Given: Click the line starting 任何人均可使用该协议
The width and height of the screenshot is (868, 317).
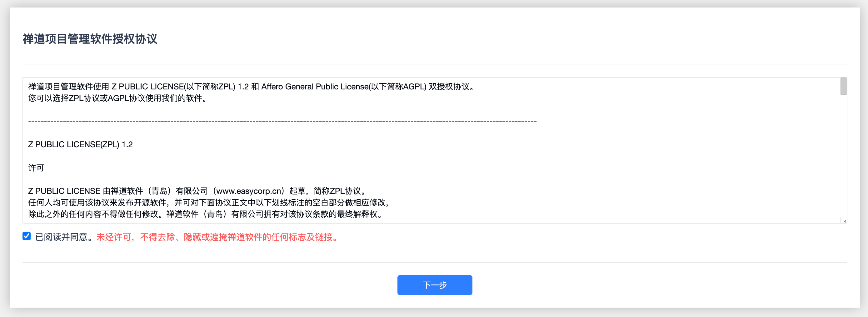Looking at the screenshot, I should click(209, 203).
